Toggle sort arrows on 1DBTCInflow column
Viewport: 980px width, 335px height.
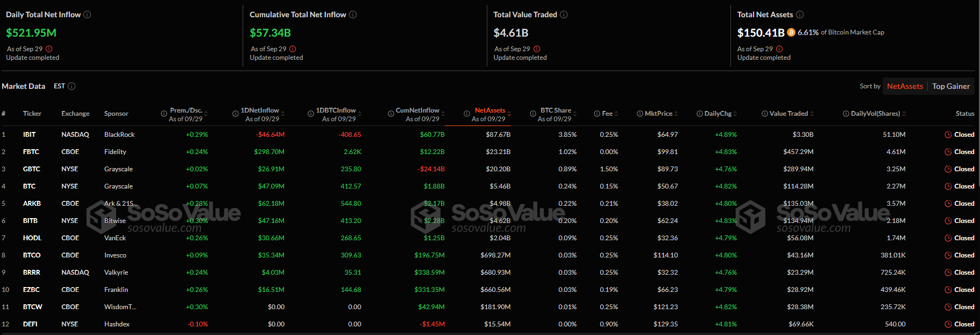[x=360, y=114]
